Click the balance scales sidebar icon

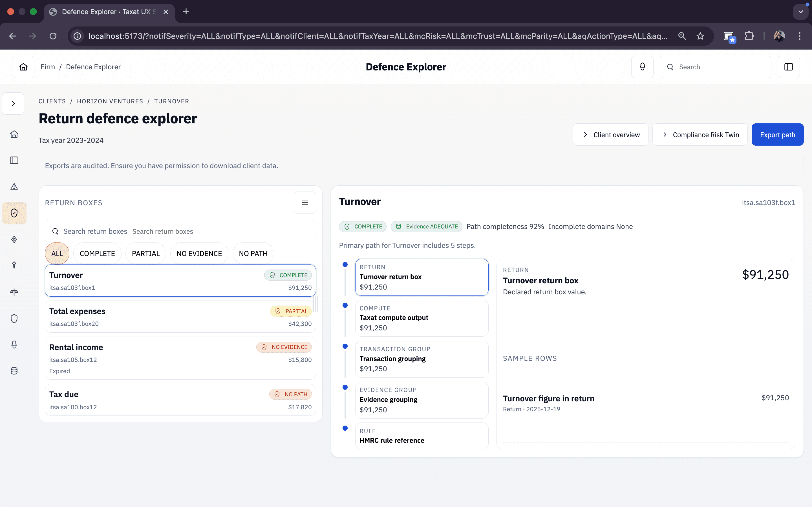tap(14, 292)
